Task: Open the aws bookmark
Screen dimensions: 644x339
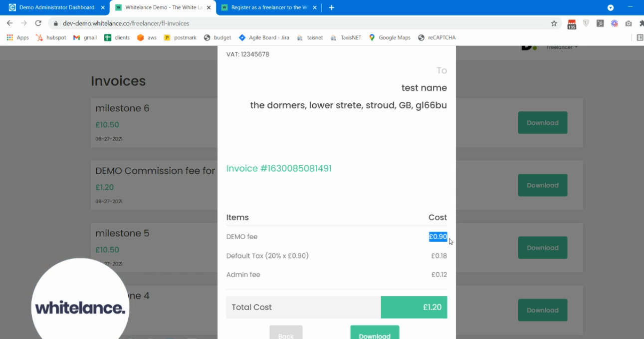Action: [x=147, y=37]
